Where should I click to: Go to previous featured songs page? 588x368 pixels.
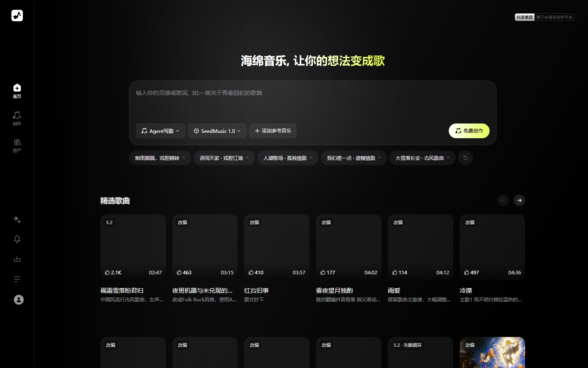(x=503, y=200)
